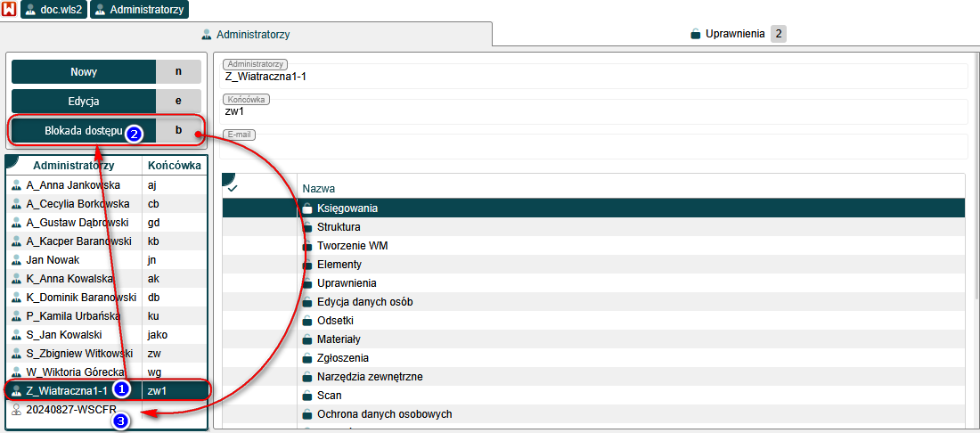Select administrator A_Anna Jankowska

pyautogui.click(x=106, y=185)
